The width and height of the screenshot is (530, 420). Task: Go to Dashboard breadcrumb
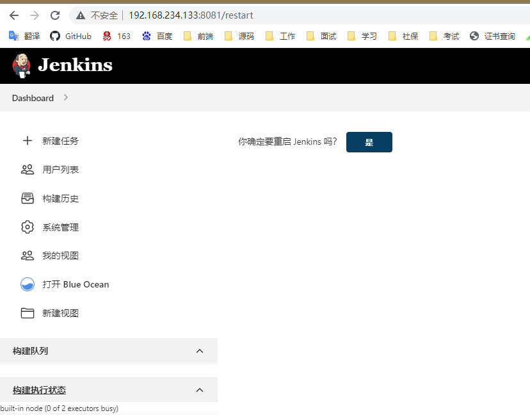(33, 98)
